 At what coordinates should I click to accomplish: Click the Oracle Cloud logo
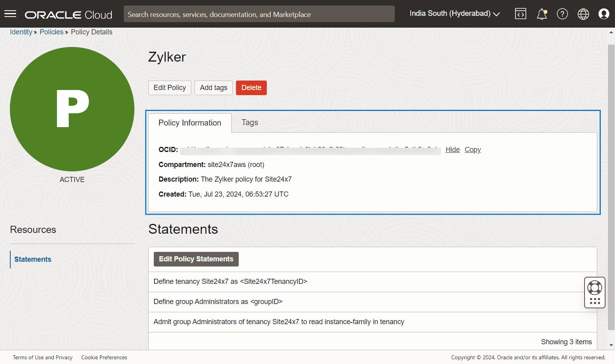click(x=68, y=15)
